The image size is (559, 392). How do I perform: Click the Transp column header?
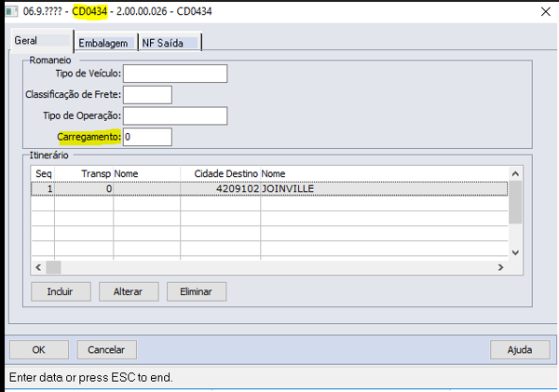pos(84,174)
